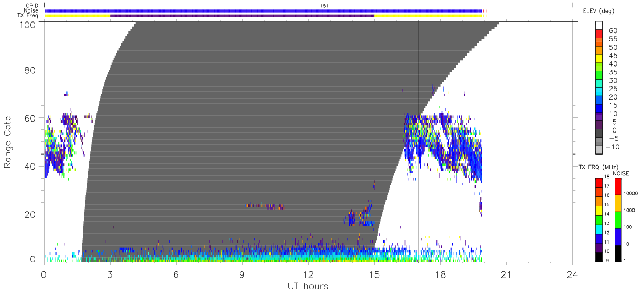The height and width of the screenshot is (297, 644).
Task: Click the ELEV (deg) legend title
Action: point(598,10)
